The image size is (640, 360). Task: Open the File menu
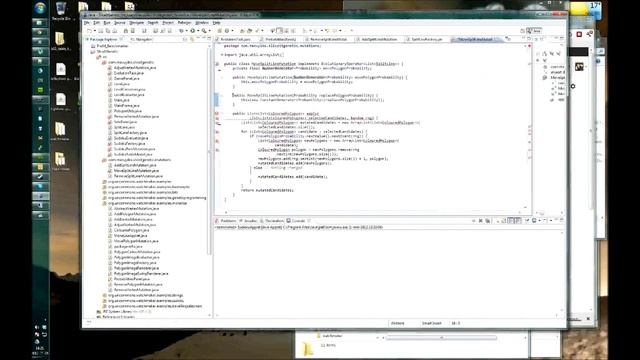point(87,23)
